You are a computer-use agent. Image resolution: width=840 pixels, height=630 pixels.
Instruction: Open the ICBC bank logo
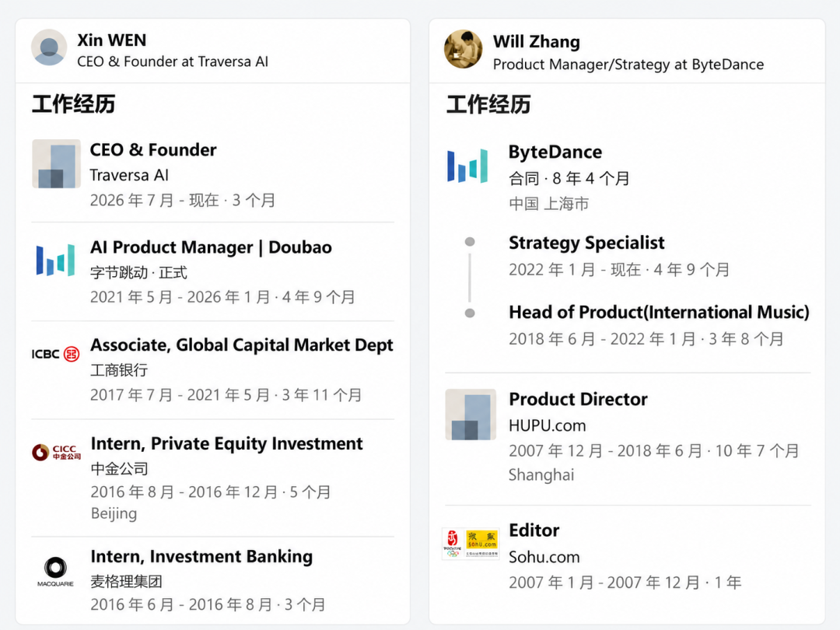point(56,354)
